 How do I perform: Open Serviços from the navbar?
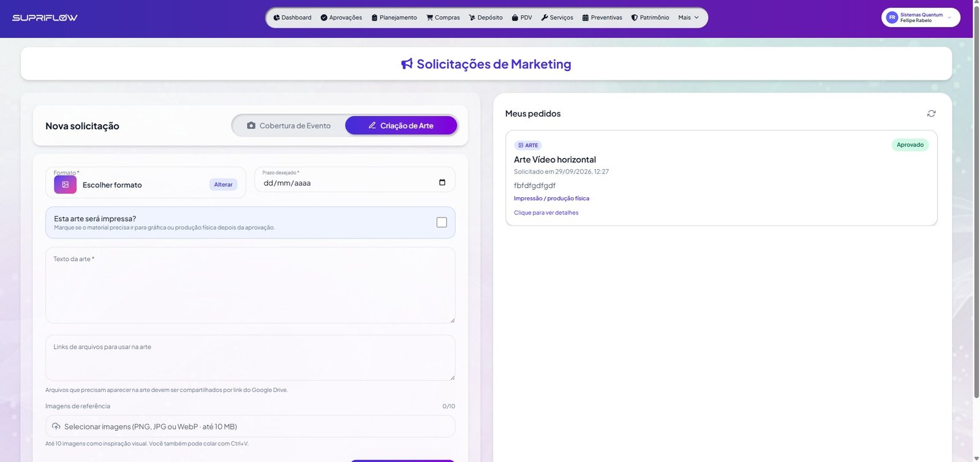point(557,18)
